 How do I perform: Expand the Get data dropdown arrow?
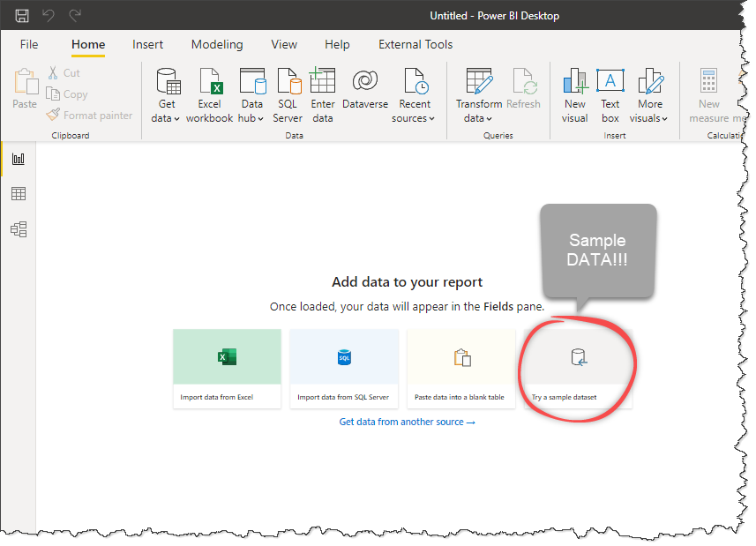click(177, 119)
